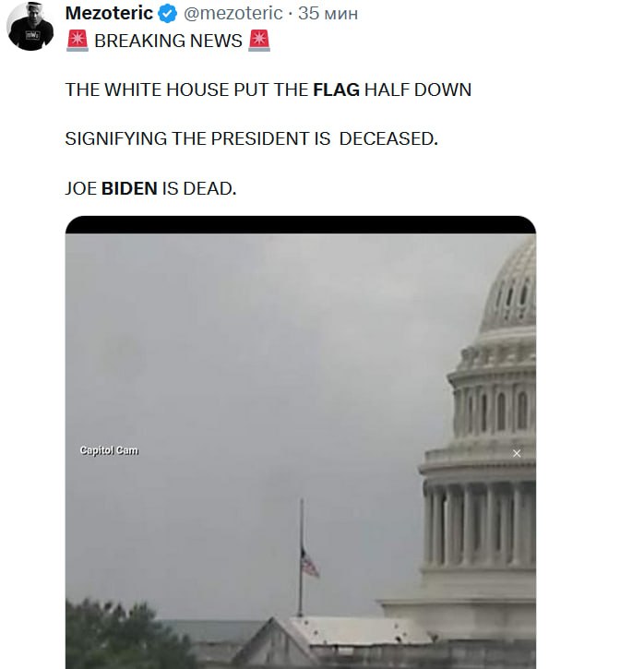Image resolution: width=644 pixels, height=669 pixels.
Task: Open the Mezoteric display name link
Action: coord(109,13)
